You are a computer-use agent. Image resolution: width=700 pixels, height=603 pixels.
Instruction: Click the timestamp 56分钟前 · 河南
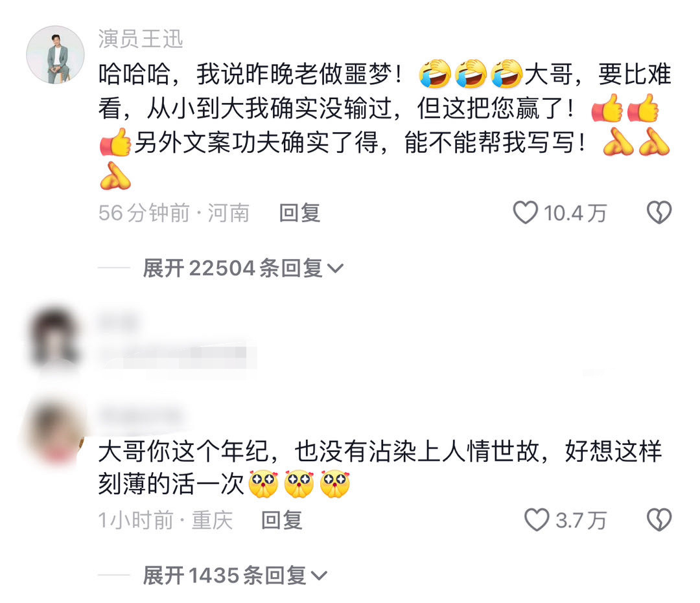pyautogui.click(x=174, y=212)
